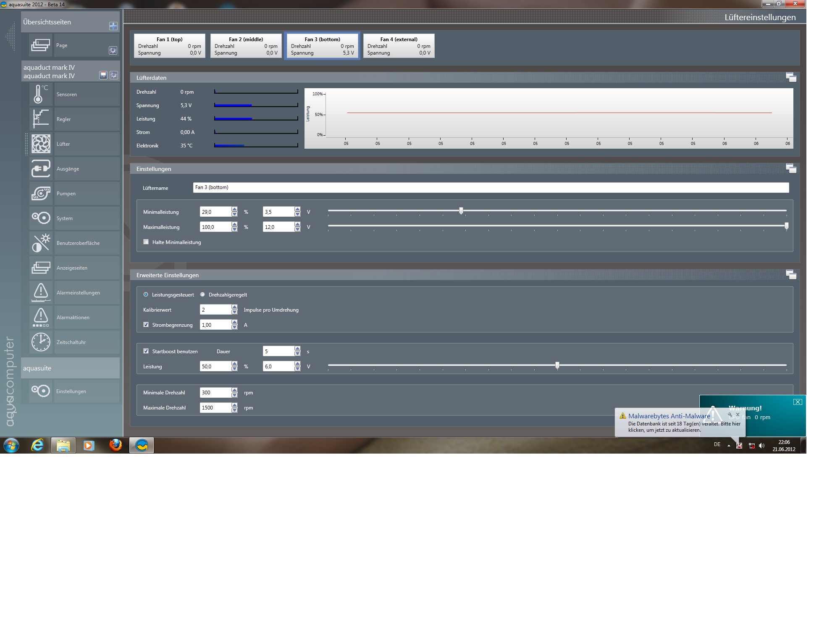Open the Alarmeinstellungen warning icon
Image resolution: width=840 pixels, height=630 pixels.
(41, 293)
